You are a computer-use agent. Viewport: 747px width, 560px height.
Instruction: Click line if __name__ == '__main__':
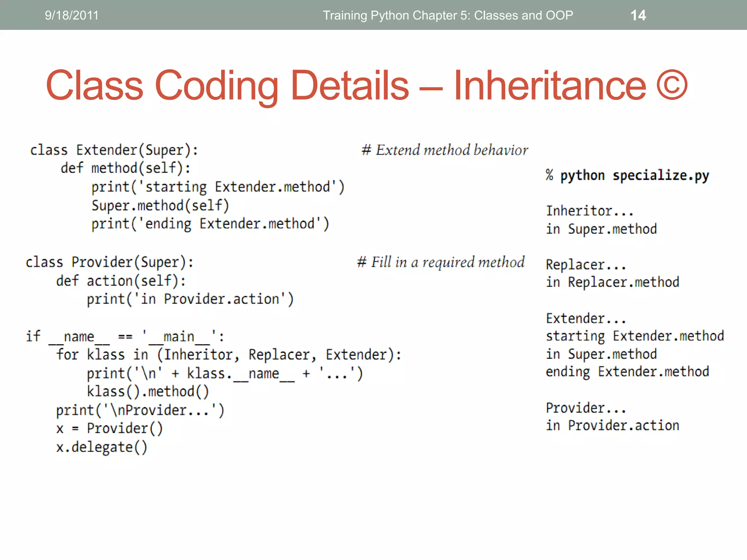click(125, 337)
